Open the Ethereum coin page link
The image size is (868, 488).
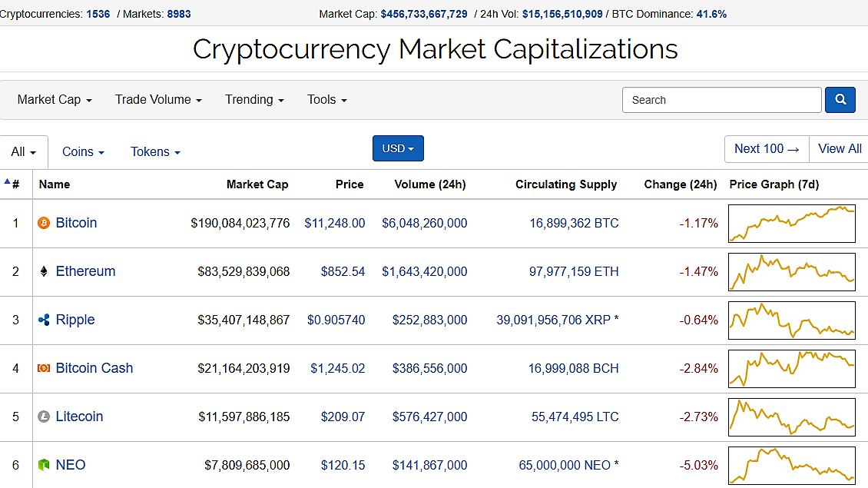pyautogui.click(x=85, y=271)
